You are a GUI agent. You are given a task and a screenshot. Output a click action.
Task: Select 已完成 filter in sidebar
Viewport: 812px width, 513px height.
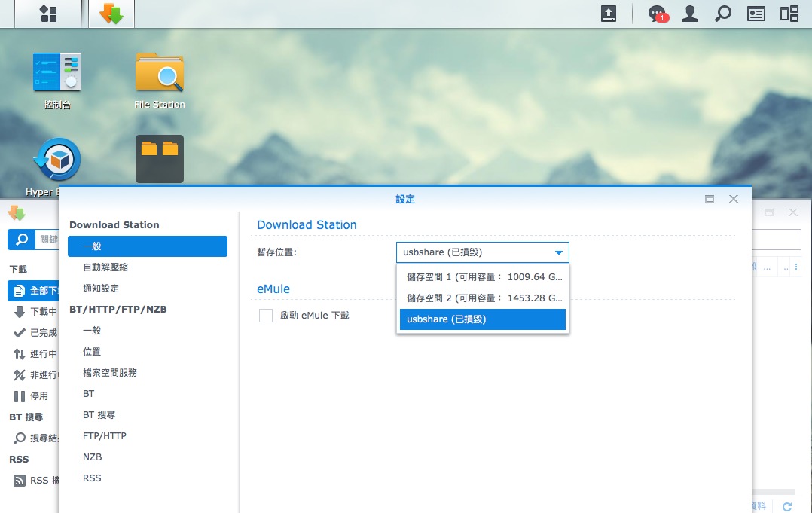[34, 333]
